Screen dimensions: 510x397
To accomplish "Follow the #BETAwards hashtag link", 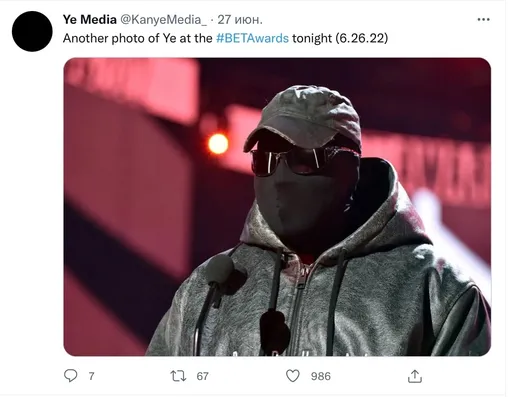I will tap(252, 38).
